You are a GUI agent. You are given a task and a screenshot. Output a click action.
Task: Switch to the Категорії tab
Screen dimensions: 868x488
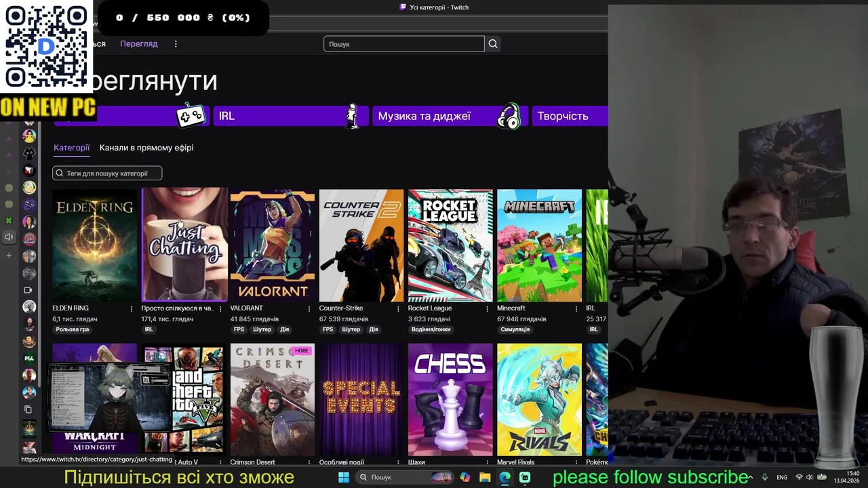click(x=72, y=148)
